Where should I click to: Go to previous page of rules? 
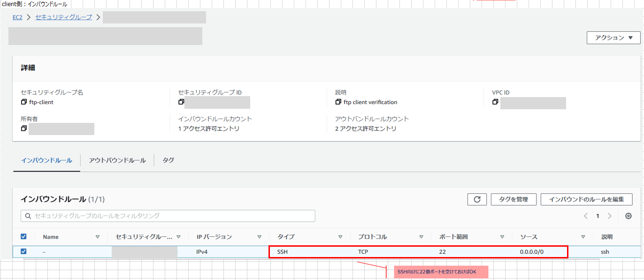tap(586, 216)
